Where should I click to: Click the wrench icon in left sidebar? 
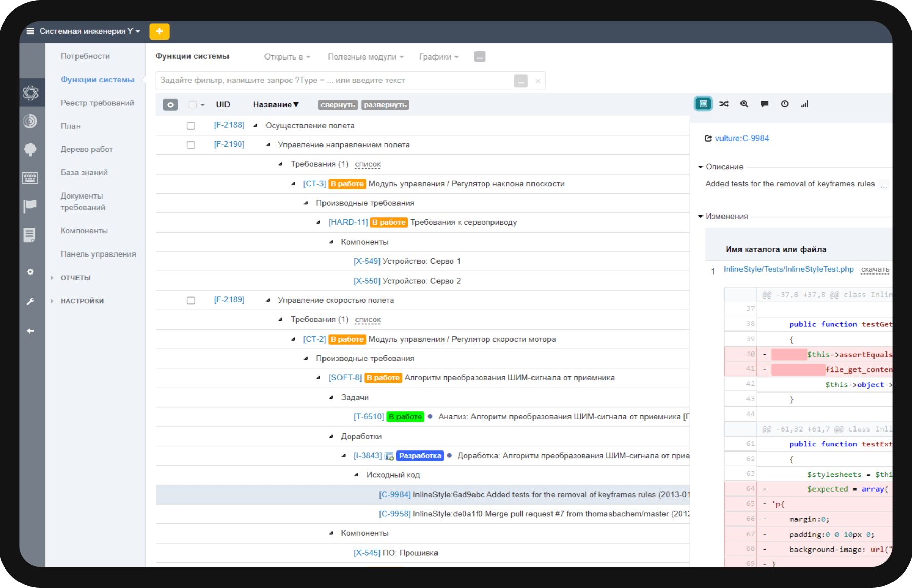tap(30, 302)
